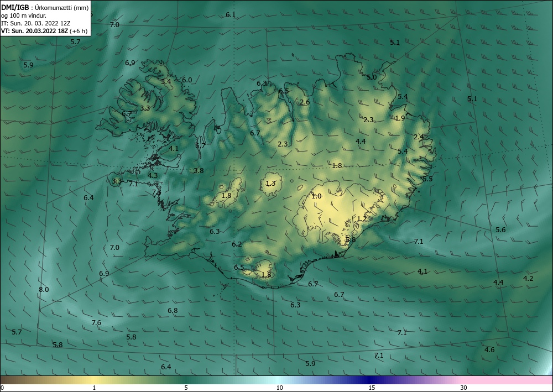The height and width of the screenshot is (392, 553).
Task: Click the map value '7.3' by the west coast
Action: coord(156,192)
